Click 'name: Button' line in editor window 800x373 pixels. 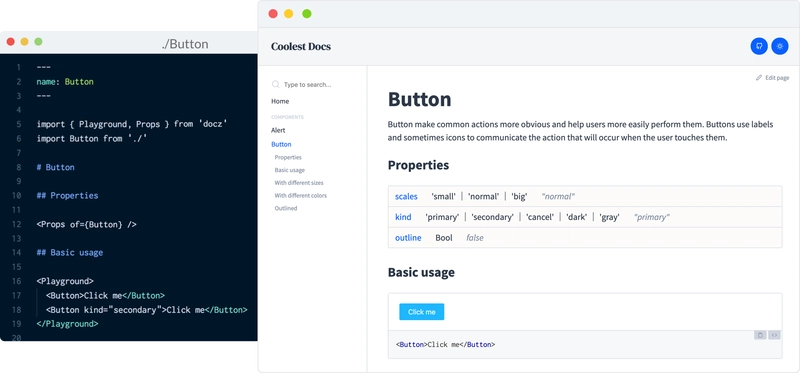point(65,82)
